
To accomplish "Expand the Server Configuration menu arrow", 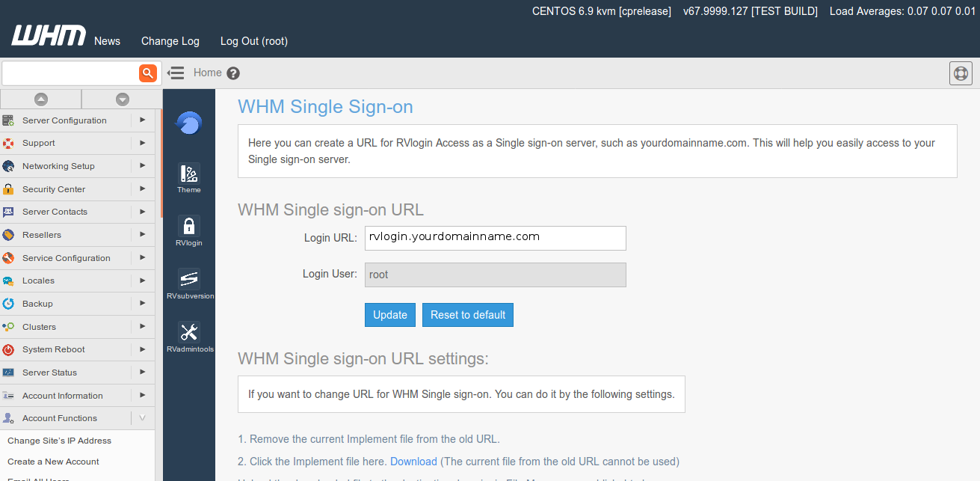I will pyautogui.click(x=143, y=120).
